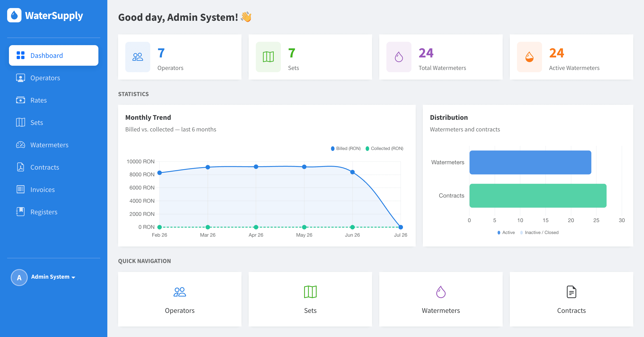
Task: Click the Rates money icon in sidebar
Action: coord(21,100)
